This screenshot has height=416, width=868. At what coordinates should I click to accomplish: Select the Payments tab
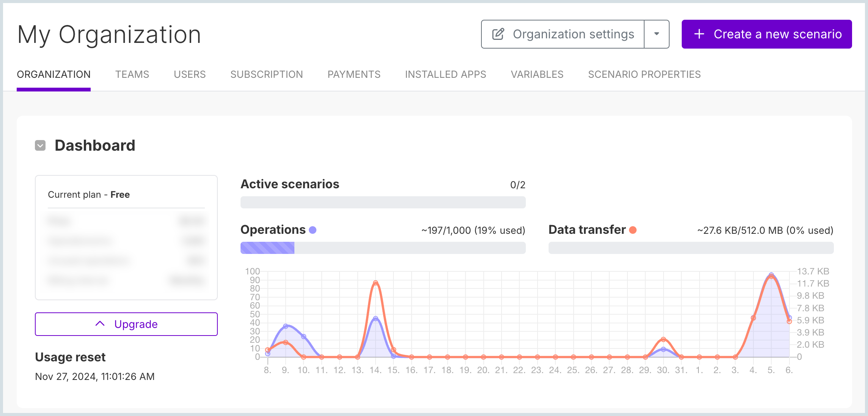[x=354, y=74]
